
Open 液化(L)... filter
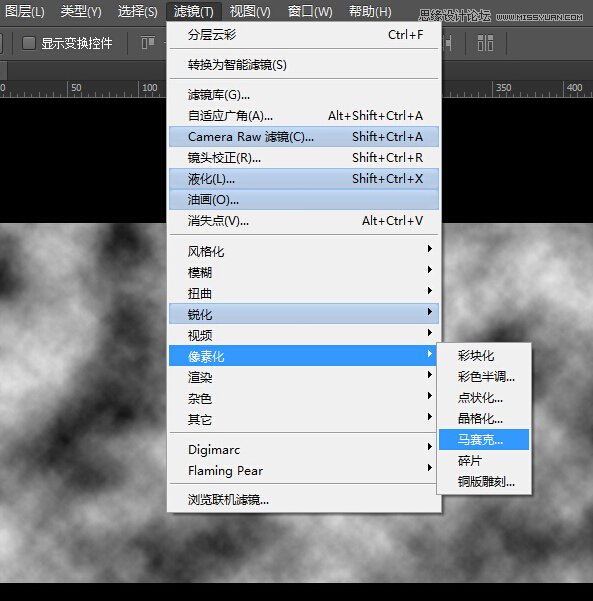304,179
